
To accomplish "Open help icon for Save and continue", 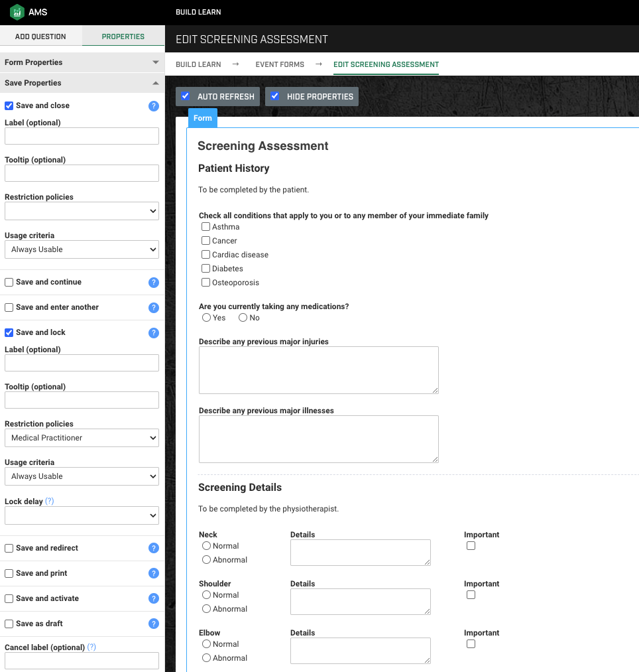I will pos(154,283).
